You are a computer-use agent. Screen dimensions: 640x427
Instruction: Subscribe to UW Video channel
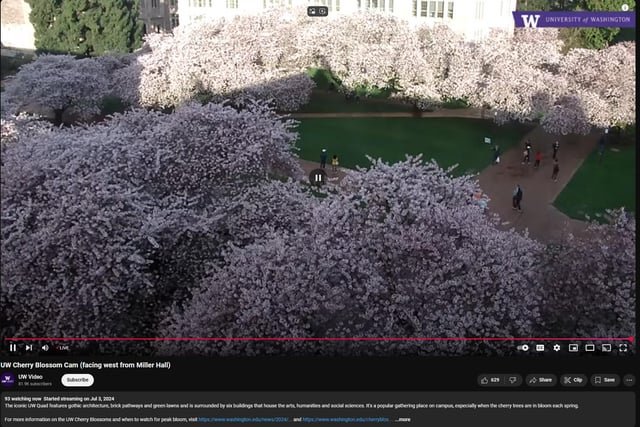tap(78, 380)
